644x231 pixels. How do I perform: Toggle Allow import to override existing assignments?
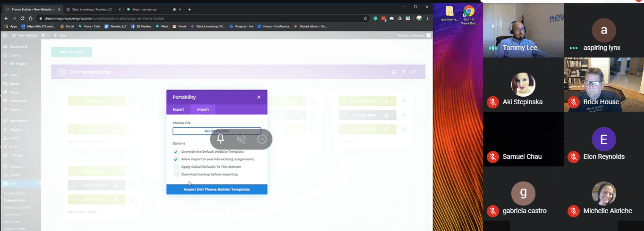(x=176, y=159)
